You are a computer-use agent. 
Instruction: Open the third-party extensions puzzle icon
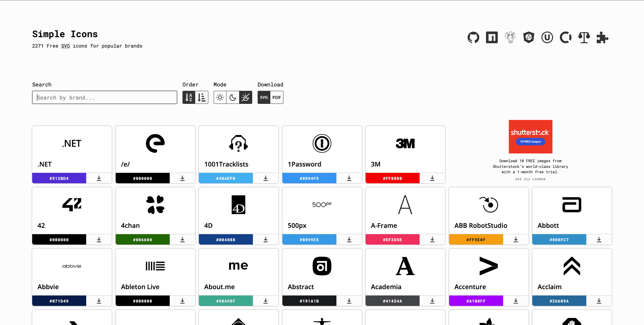(x=602, y=38)
